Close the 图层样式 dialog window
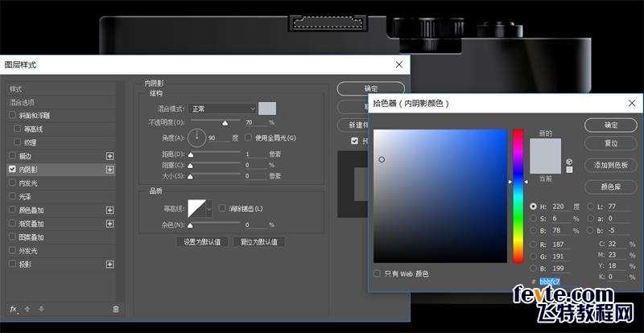This screenshot has height=333, width=644. click(398, 65)
